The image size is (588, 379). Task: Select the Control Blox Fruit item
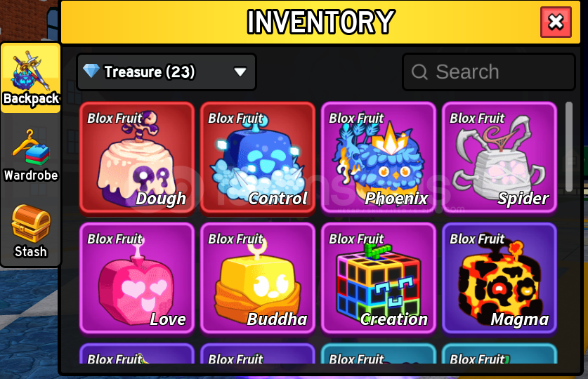258,158
